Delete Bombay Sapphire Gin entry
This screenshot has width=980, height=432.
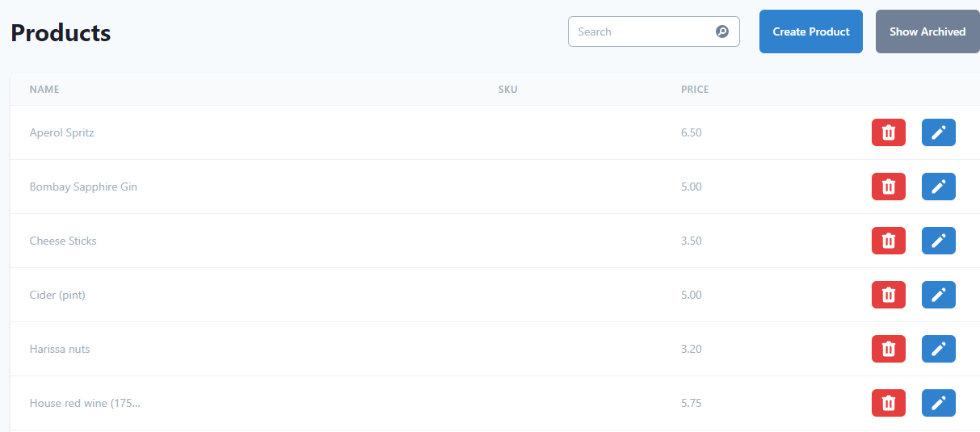[888, 187]
